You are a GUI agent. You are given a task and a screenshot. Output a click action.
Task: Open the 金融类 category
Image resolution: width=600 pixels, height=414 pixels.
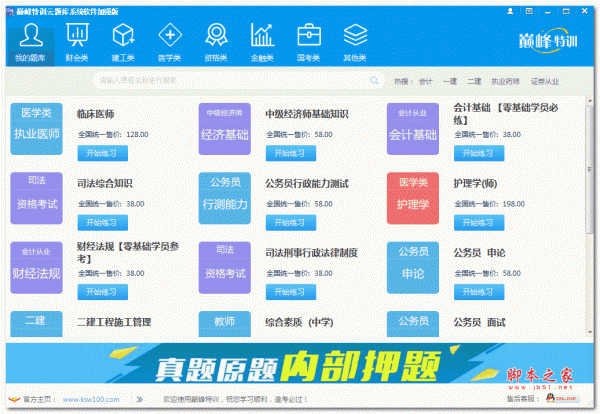(x=262, y=42)
